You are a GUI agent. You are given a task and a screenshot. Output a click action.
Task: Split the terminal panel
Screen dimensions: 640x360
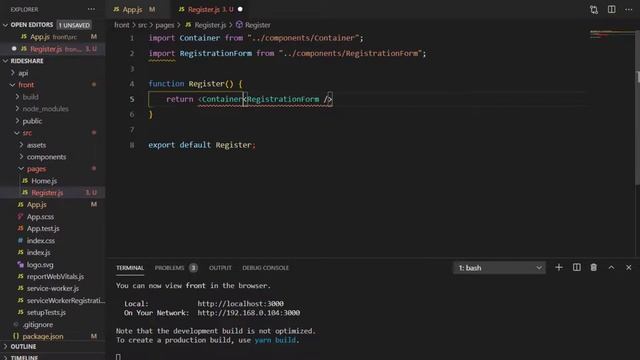pyautogui.click(x=576, y=267)
